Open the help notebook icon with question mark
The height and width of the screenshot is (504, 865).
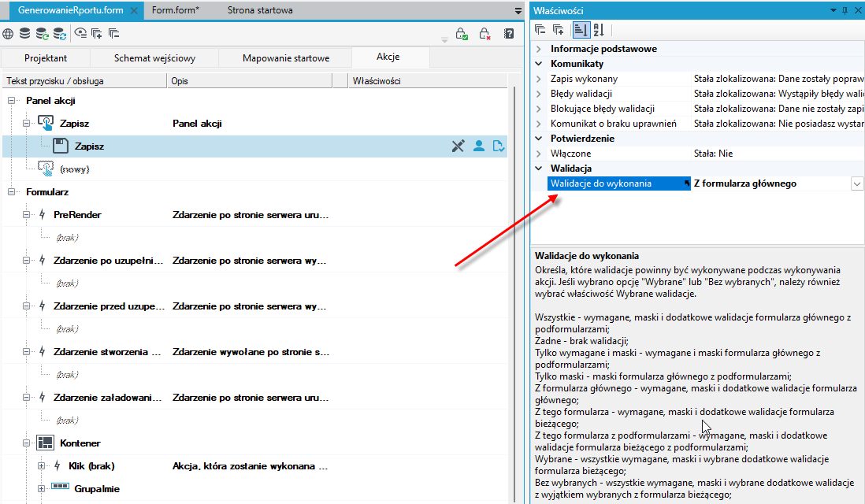pyautogui.click(x=509, y=34)
